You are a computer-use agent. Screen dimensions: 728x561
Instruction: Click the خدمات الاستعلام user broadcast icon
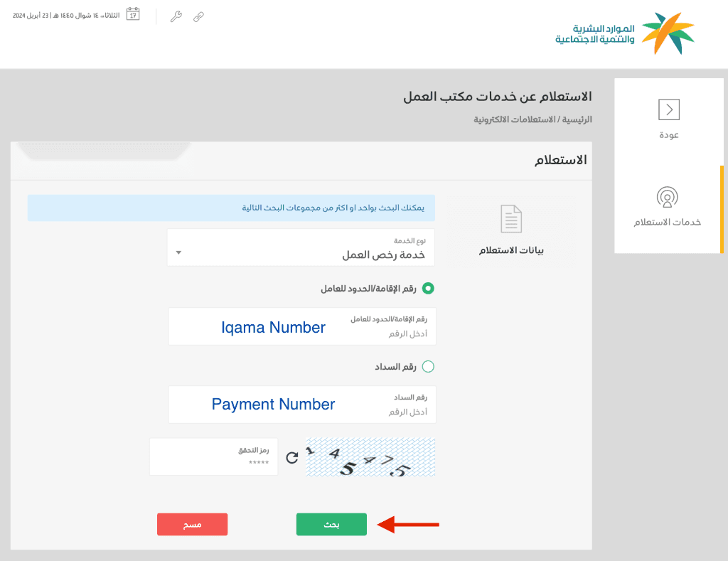point(667,198)
